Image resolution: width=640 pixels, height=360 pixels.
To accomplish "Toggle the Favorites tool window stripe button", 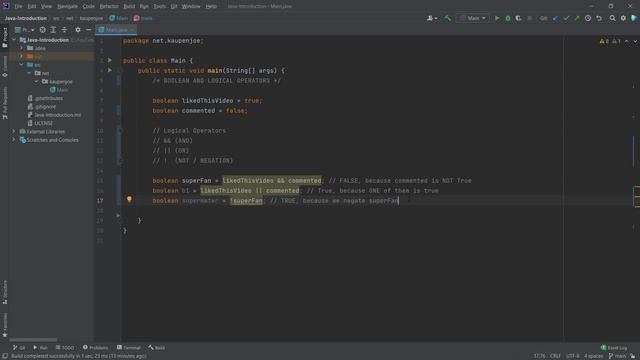I will pyautogui.click(x=5, y=325).
